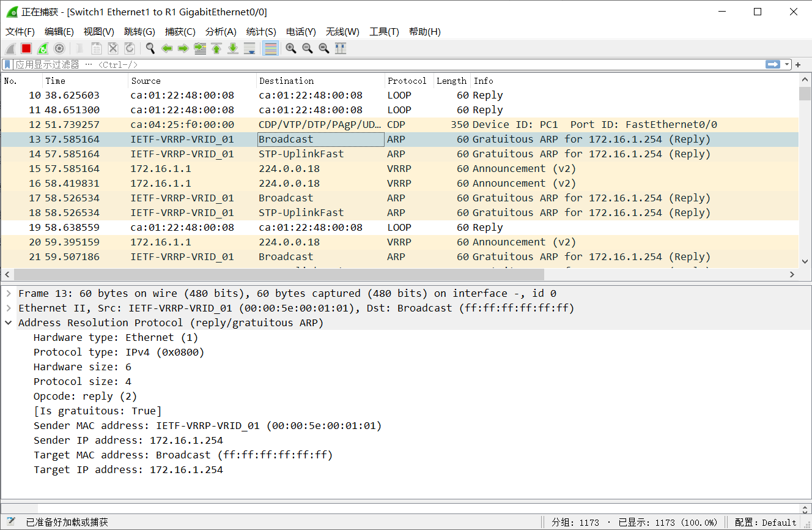
Task: Zoom in on the packet list text
Action: click(x=290, y=48)
